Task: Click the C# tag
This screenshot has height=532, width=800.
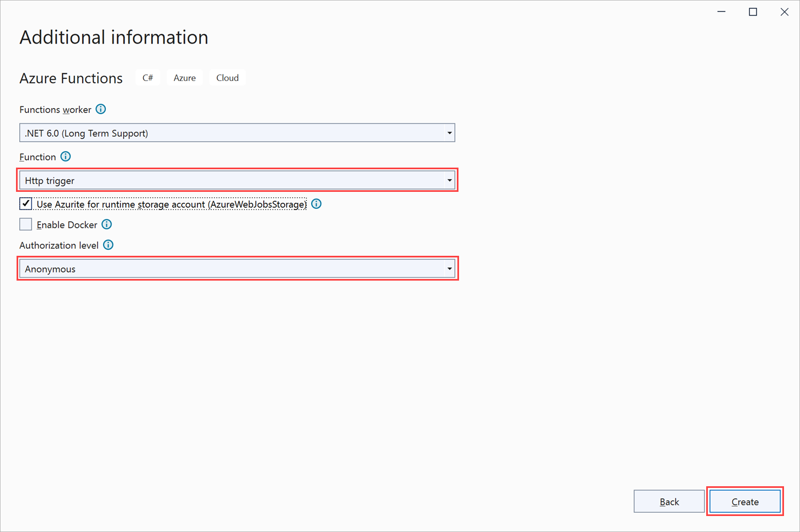Action: (x=148, y=78)
